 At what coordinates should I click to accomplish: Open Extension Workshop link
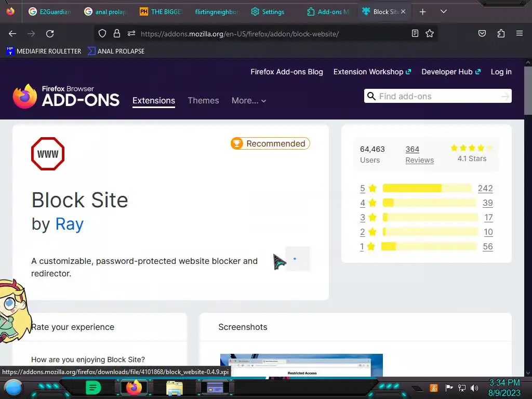(372, 72)
